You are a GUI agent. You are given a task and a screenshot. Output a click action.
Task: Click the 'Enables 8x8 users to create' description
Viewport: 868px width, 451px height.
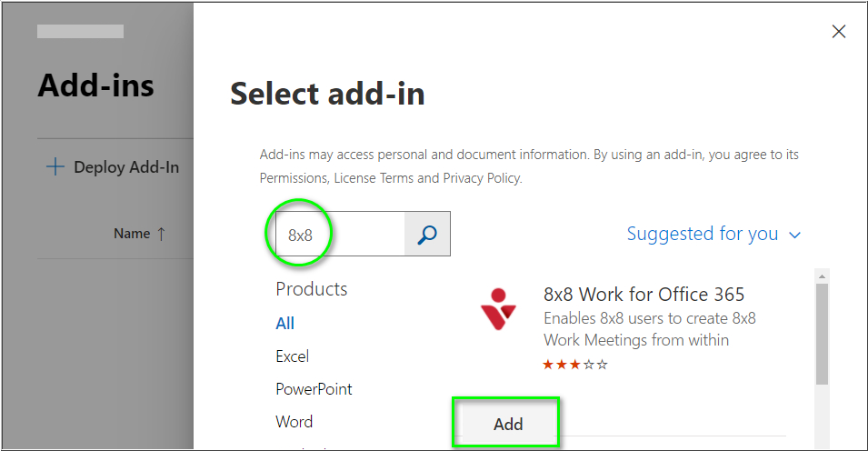(649, 329)
